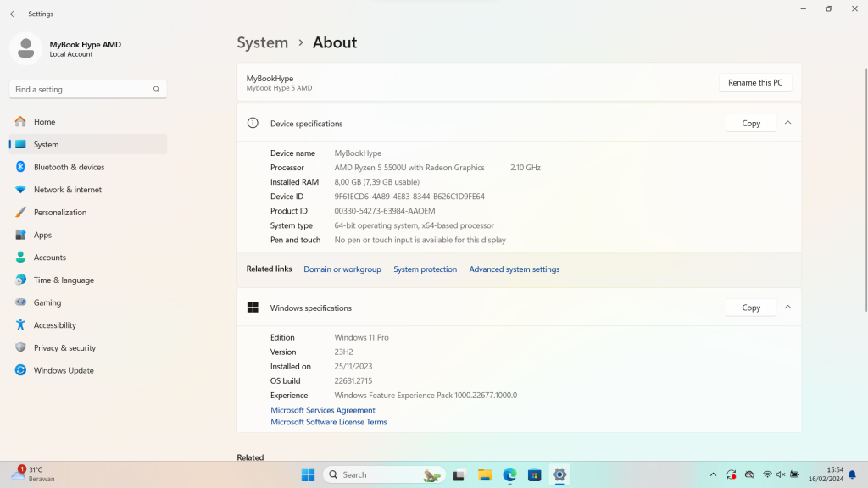Viewport: 868px width, 488px height.
Task: Collapse the Device specifications section
Action: (787, 123)
